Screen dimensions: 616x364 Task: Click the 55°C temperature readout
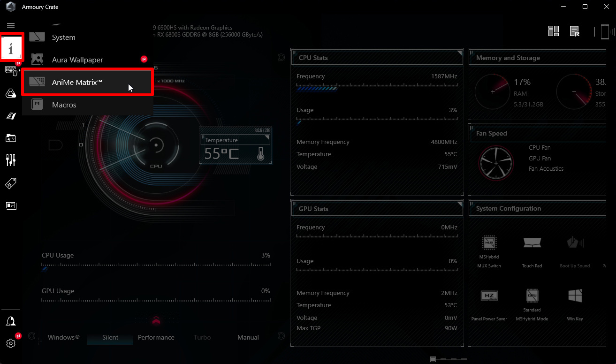(x=221, y=153)
